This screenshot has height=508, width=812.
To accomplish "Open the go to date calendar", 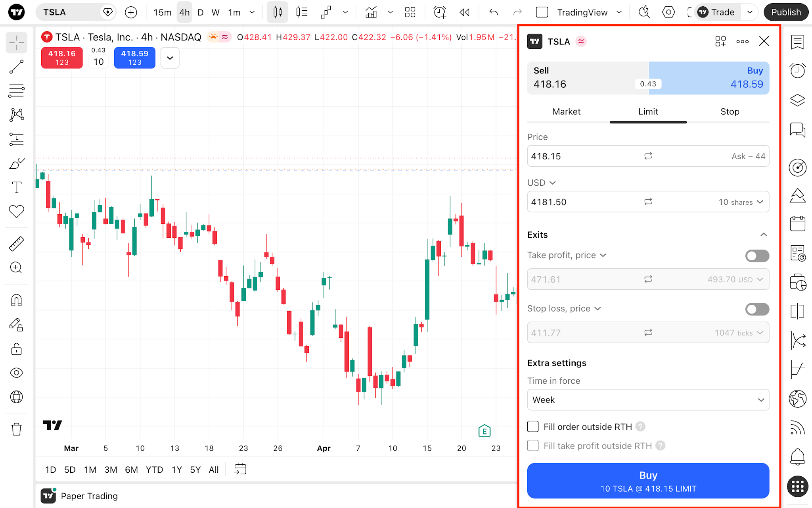I will click(x=240, y=469).
